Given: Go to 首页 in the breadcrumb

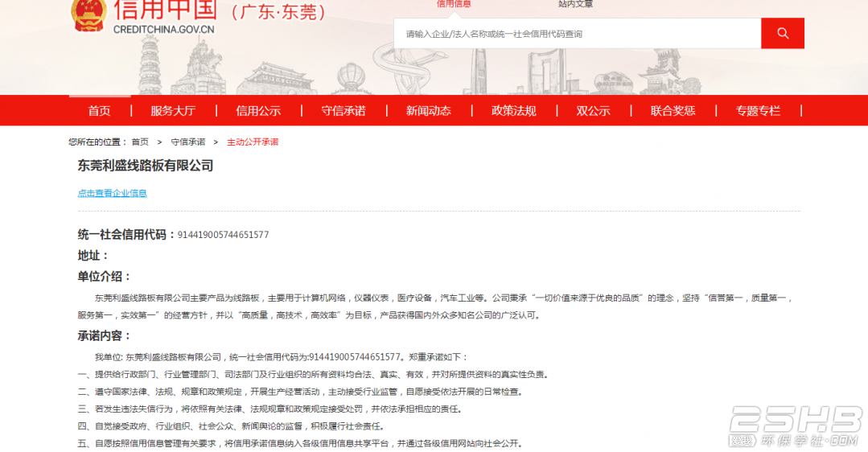Looking at the screenshot, I should pos(140,142).
